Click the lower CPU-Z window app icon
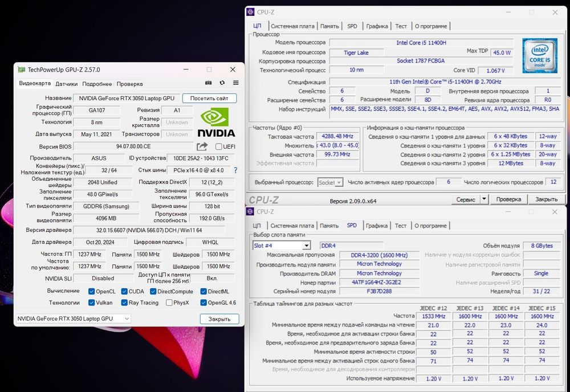This screenshot has height=392, width=570. (250, 211)
